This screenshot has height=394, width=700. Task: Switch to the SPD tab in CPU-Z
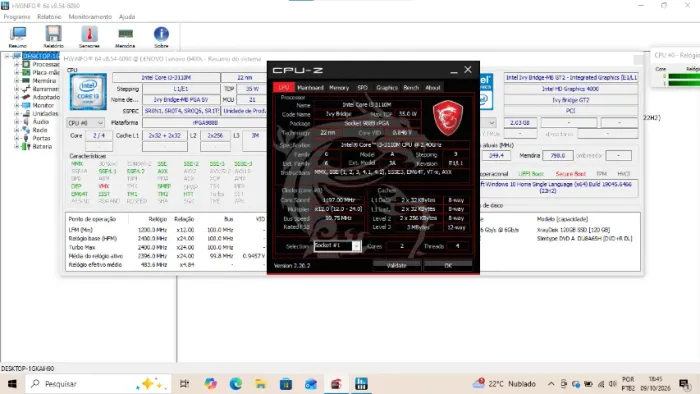(x=362, y=87)
